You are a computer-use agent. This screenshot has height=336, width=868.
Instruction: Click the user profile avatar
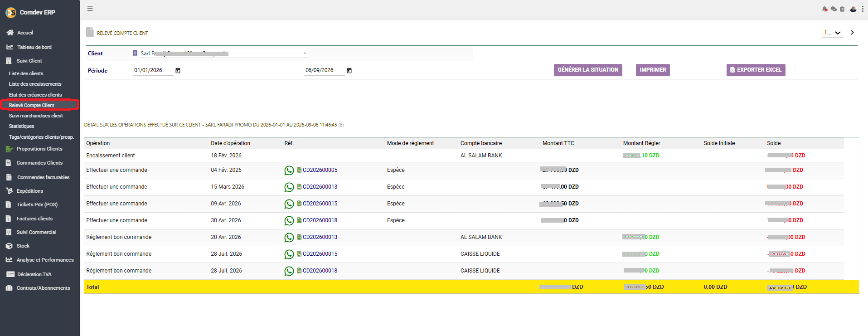(853, 9)
